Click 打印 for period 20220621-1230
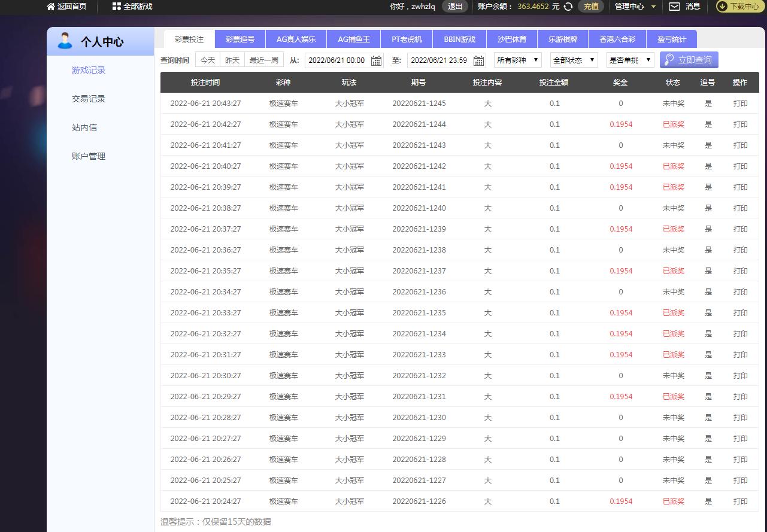767x532 pixels. click(741, 417)
